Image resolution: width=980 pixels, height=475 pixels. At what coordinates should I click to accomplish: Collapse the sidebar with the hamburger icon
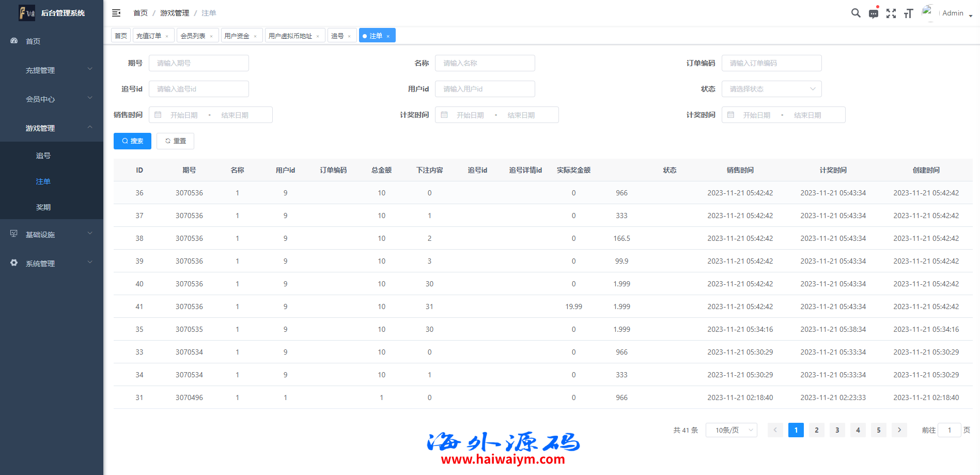coord(116,13)
